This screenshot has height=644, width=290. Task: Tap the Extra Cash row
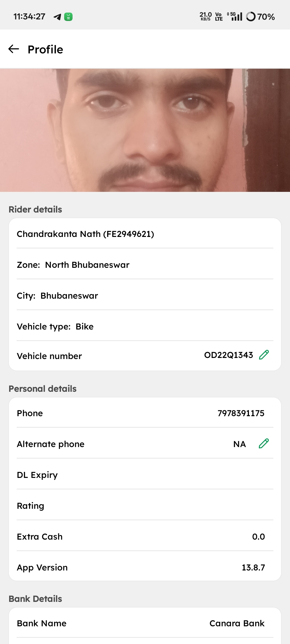coord(145,537)
